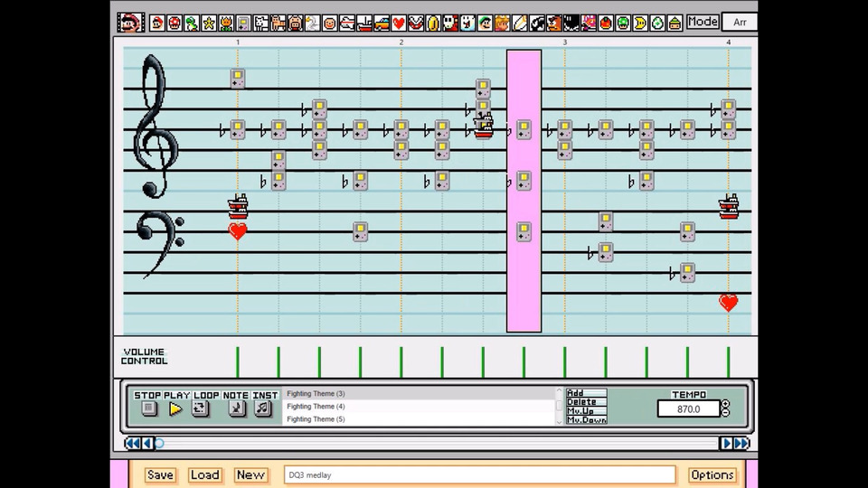Image resolution: width=868 pixels, height=488 pixels.
Task: Click the New button
Action: (x=250, y=474)
